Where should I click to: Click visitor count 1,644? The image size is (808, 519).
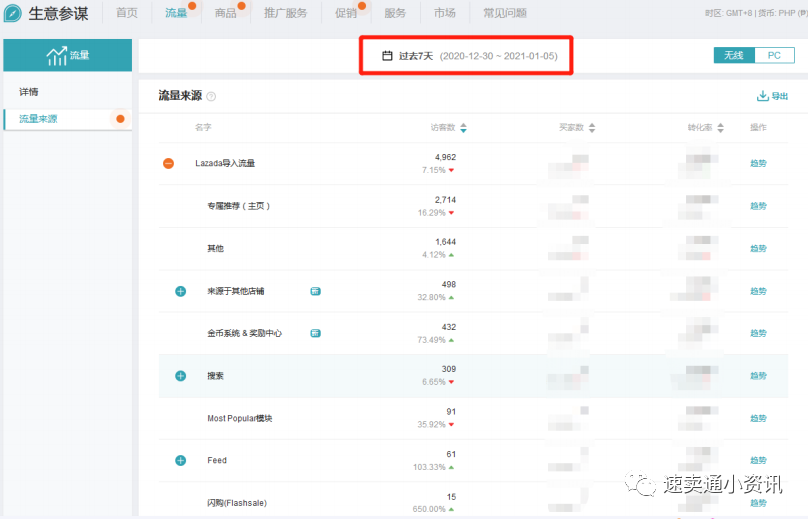point(445,242)
